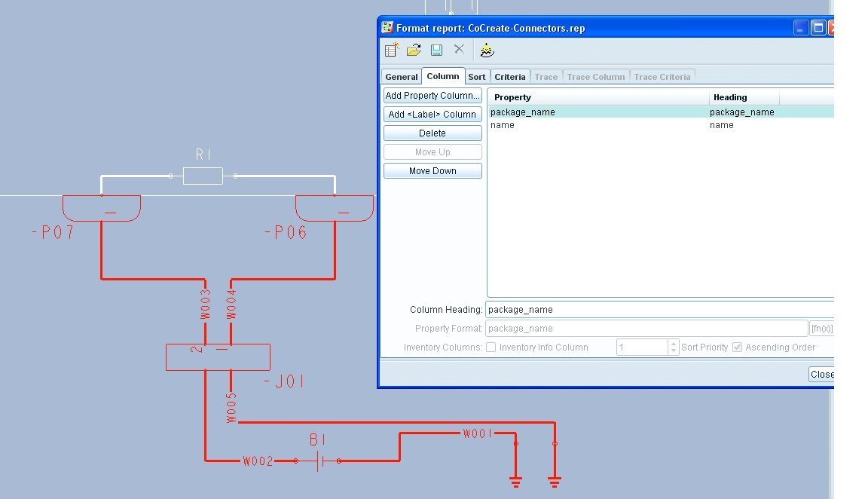Click the Move Down button
868x499 pixels.
coord(432,170)
